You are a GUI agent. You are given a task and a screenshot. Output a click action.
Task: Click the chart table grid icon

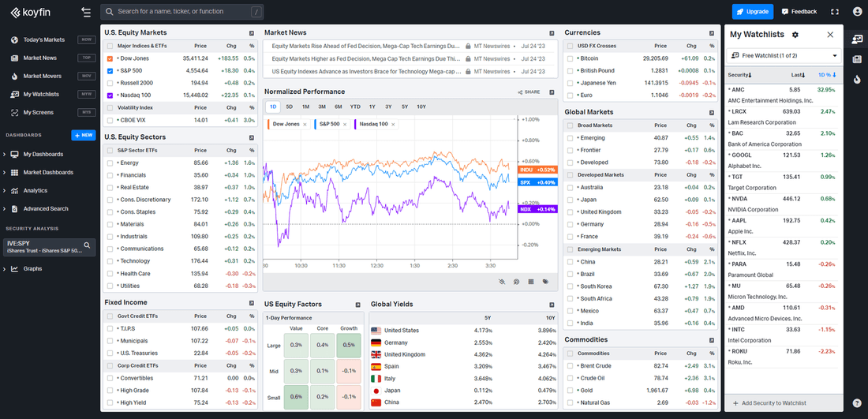[x=531, y=282]
